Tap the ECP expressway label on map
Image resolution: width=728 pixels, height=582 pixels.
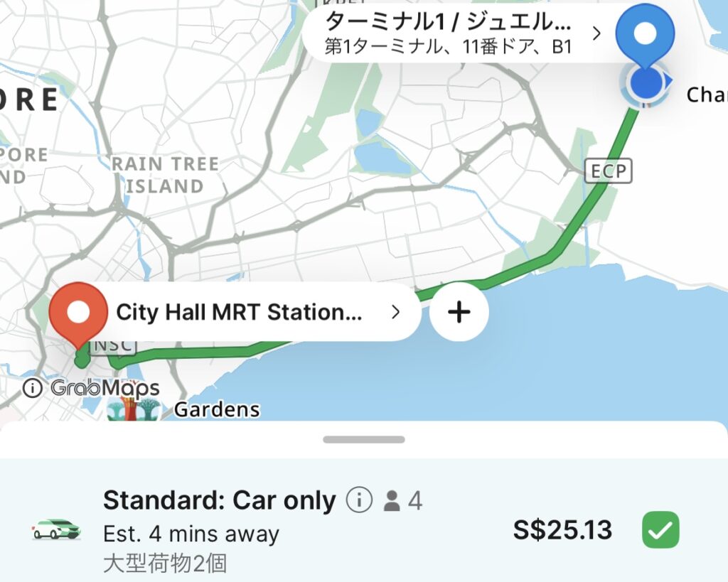pos(609,171)
